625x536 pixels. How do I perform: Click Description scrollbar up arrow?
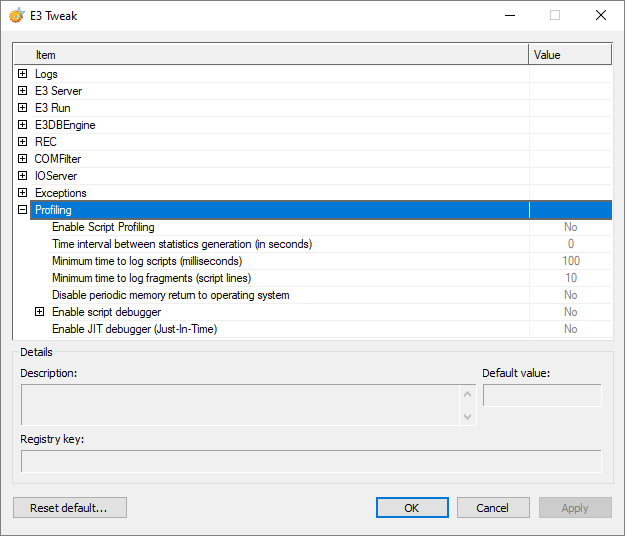468,395
